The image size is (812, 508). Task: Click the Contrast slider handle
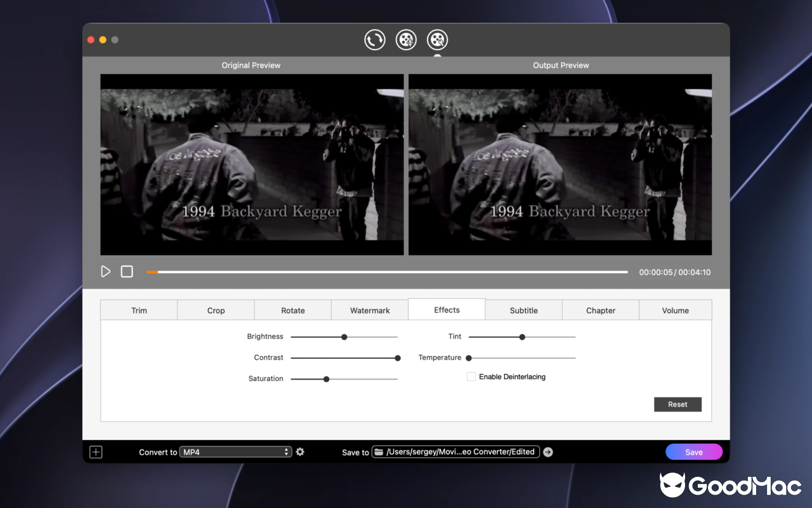point(398,358)
